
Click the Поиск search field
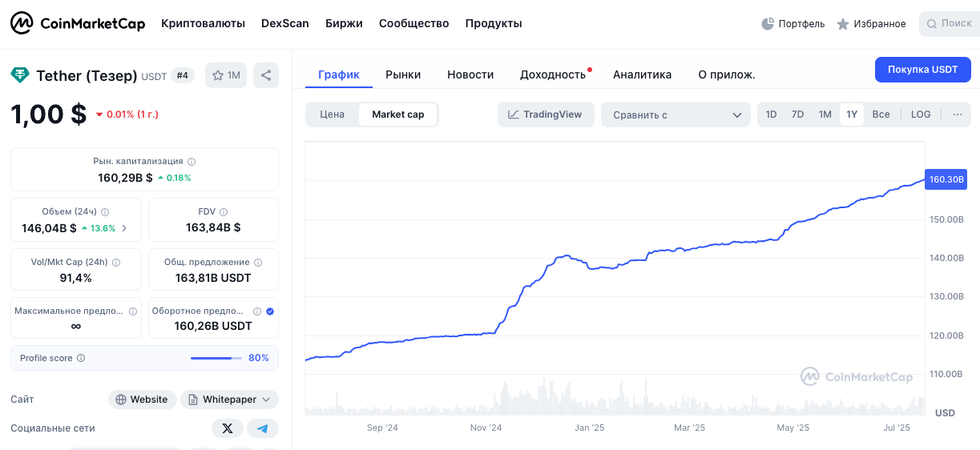point(950,23)
